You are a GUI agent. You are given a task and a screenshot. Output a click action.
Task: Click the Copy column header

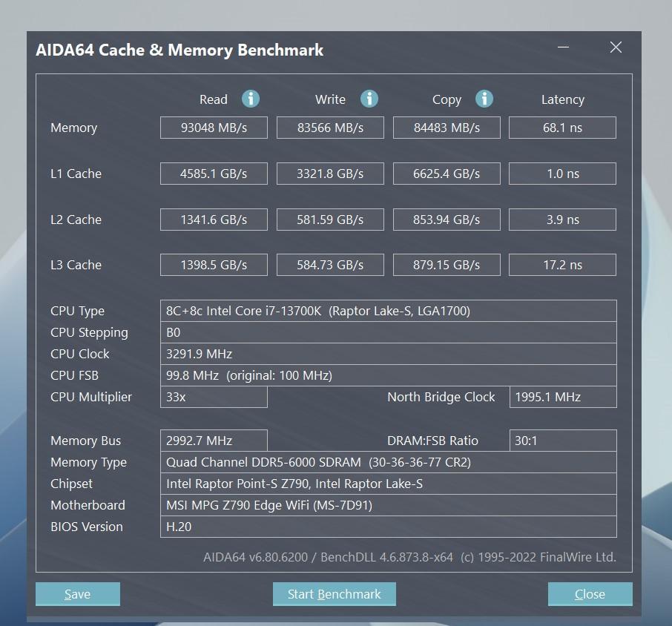point(447,100)
